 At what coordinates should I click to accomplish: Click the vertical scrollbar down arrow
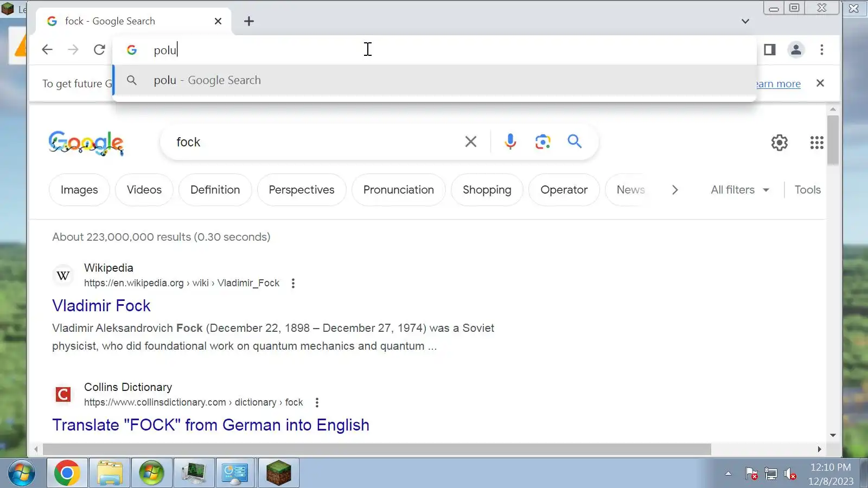tap(833, 435)
